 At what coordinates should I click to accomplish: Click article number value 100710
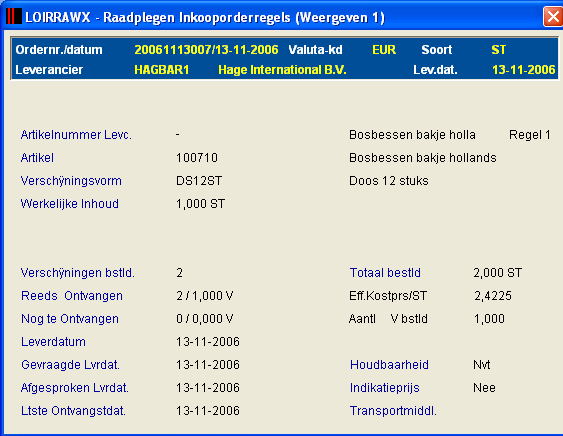click(x=197, y=158)
